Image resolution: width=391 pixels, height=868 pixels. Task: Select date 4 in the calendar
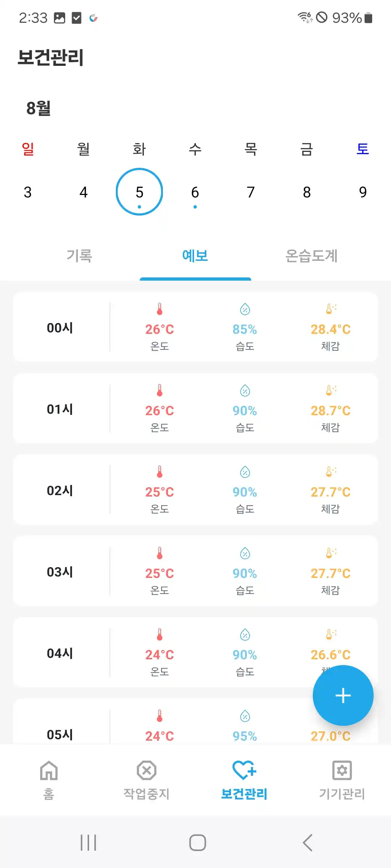pos(84,192)
